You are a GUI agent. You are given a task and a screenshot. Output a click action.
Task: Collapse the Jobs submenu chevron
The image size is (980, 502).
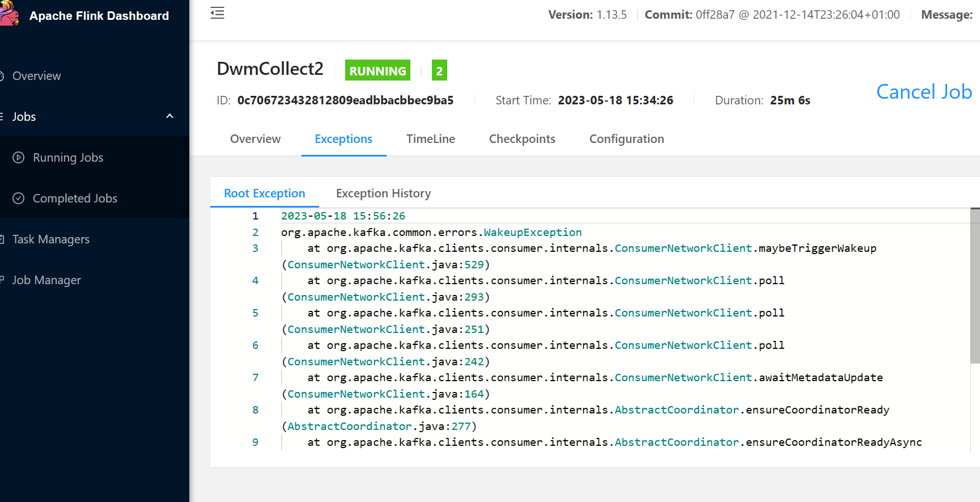[169, 116]
